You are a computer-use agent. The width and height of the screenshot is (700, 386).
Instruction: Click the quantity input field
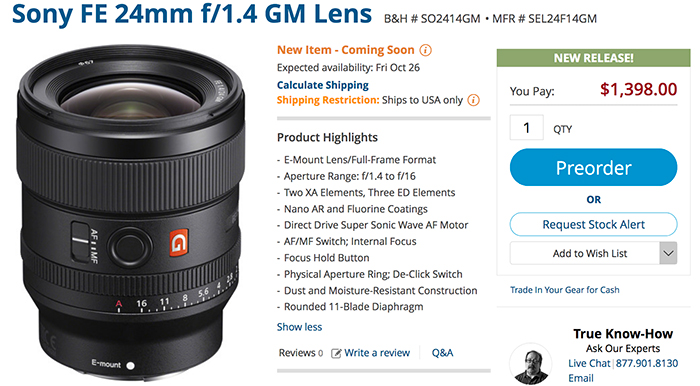(x=527, y=128)
